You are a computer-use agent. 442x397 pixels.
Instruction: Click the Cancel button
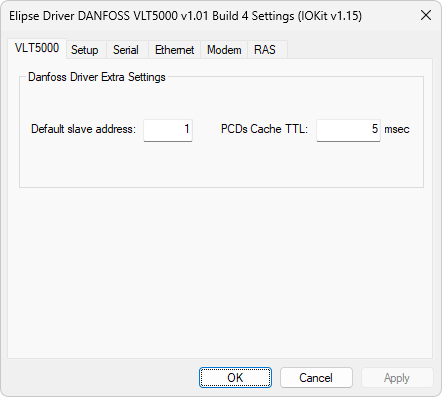click(316, 378)
